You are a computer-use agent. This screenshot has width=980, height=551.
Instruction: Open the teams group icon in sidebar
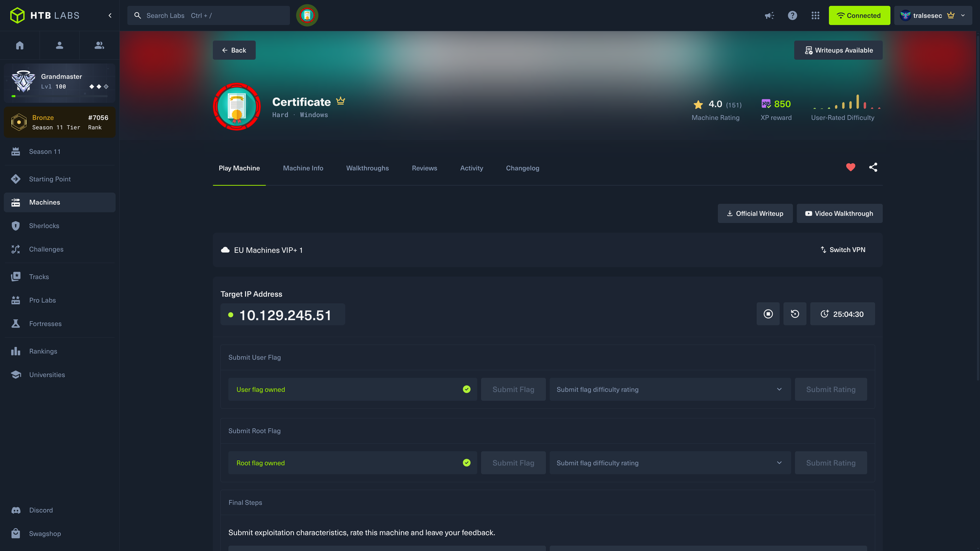point(99,46)
